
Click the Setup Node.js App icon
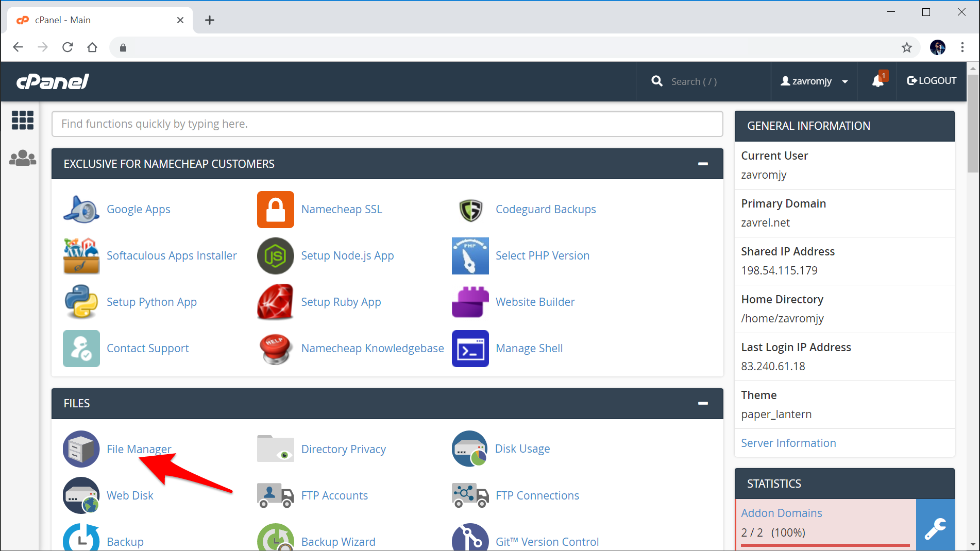click(x=276, y=256)
